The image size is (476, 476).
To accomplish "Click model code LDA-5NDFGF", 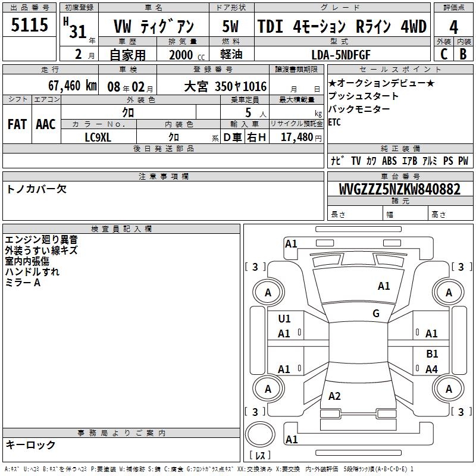I will (x=341, y=55).
